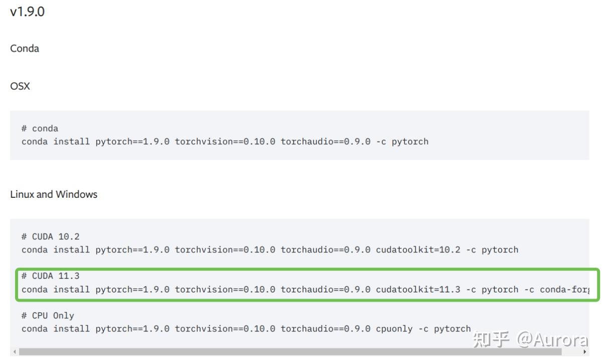This screenshot has width=604, height=364.
Task: Click the "# conda" comment line
Action: point(40,129)
